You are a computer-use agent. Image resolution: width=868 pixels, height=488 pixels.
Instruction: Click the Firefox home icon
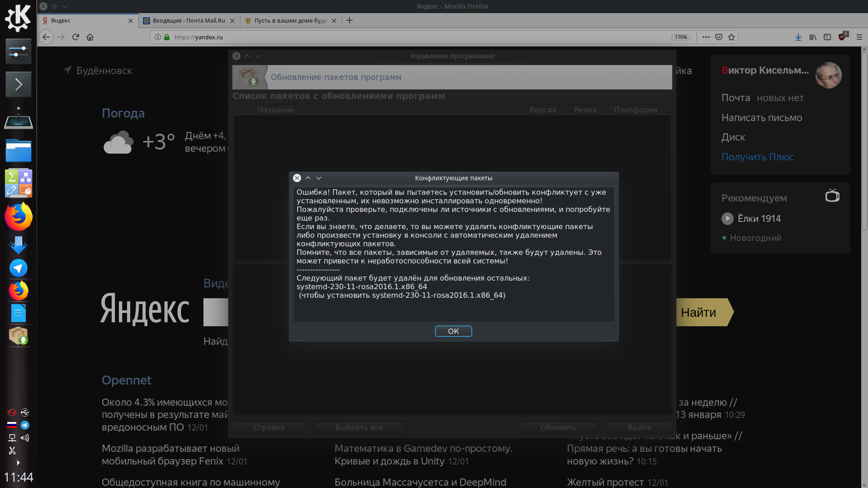point(90,37)
